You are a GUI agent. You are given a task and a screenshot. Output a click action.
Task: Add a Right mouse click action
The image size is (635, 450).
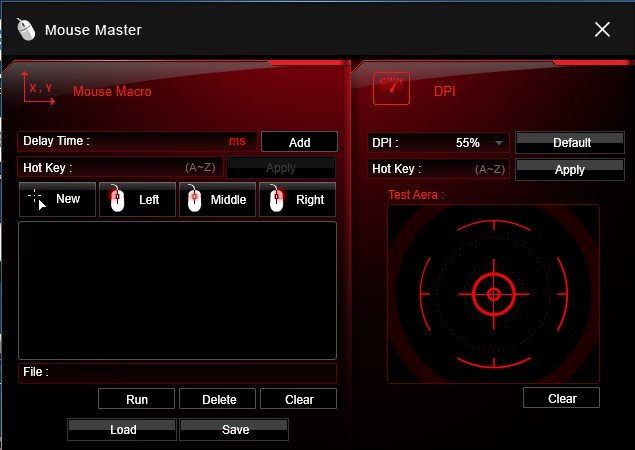pyautogui.click(x=297, y=199)
